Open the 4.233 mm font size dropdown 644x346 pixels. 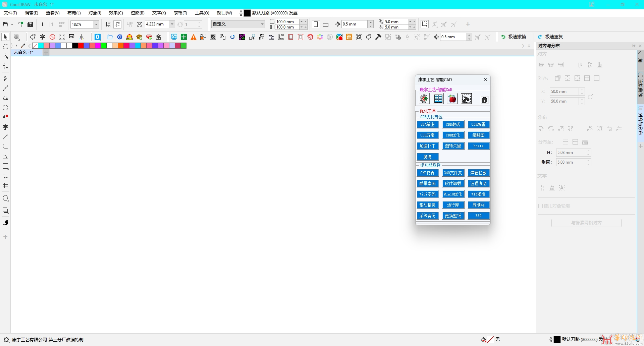172,24
